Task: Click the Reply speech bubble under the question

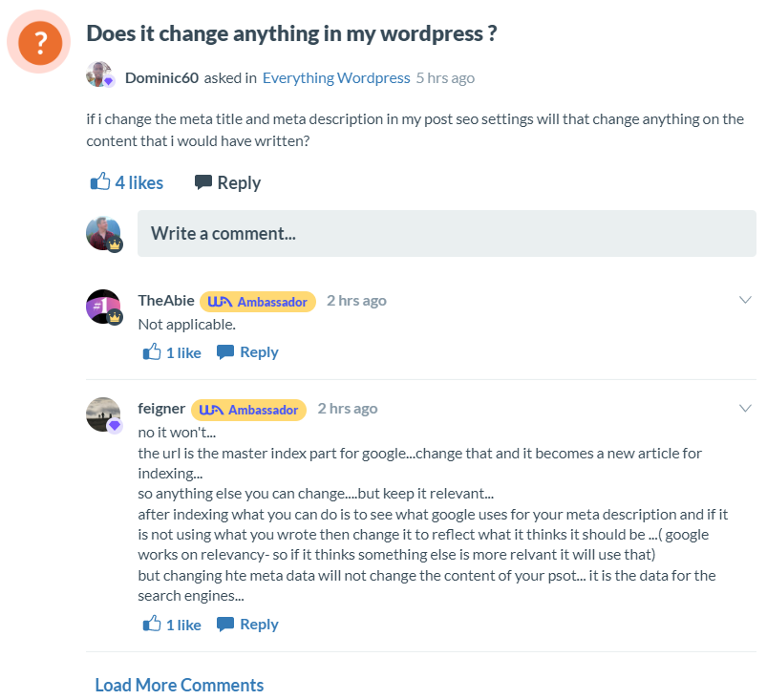Action: 203,182
